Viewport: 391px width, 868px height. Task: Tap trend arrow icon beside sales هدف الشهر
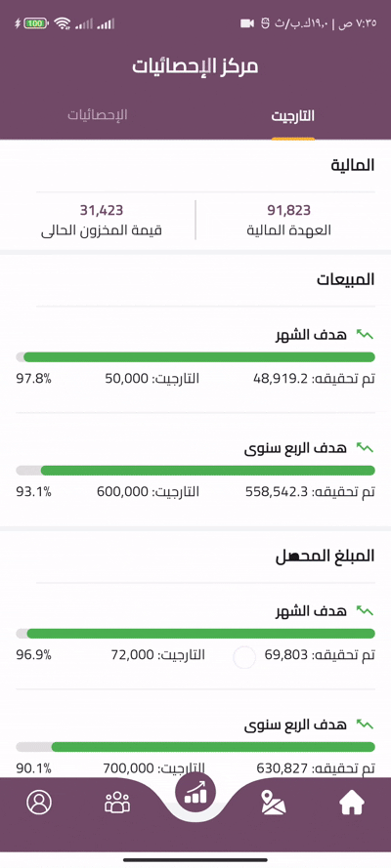pos(365,334)
